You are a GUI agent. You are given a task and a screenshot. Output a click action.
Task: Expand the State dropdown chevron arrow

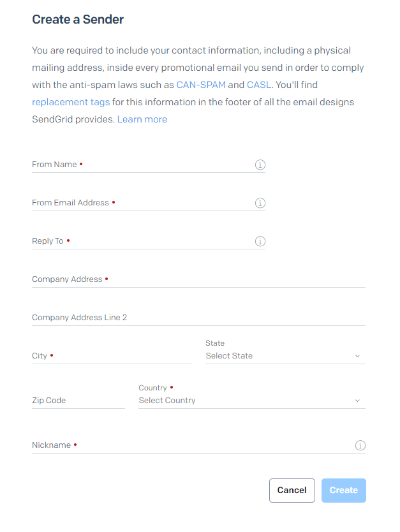click(x=357, y=356)
